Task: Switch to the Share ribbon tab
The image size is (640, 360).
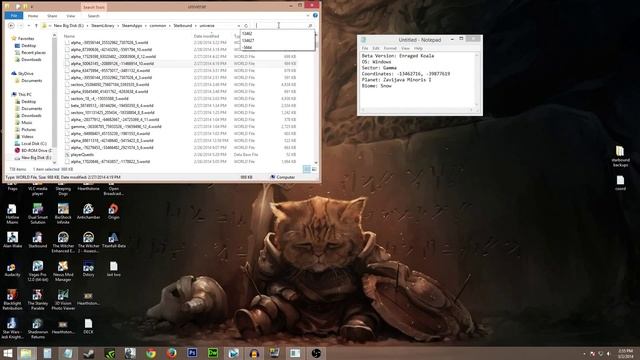Action: pyautogui.click(x=52, y=16)
